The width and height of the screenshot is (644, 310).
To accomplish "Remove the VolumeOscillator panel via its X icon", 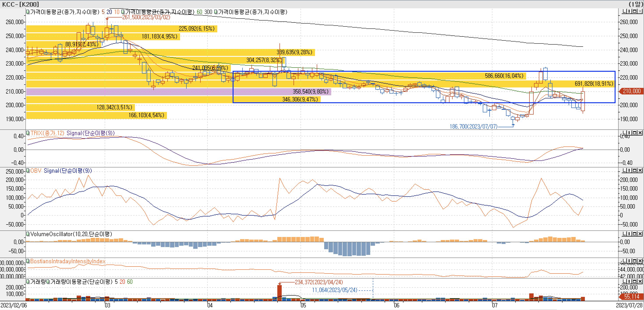I will (x=640, y=234).
